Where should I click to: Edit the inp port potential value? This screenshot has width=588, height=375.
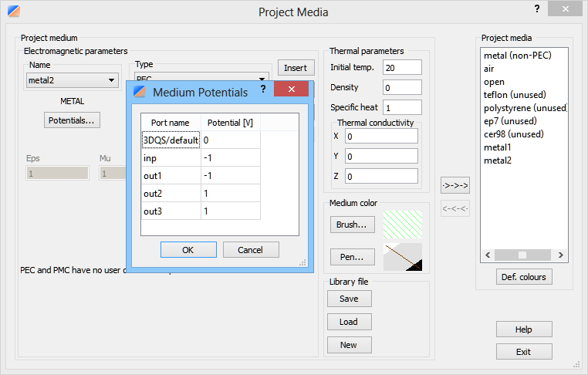coord(230,157)
